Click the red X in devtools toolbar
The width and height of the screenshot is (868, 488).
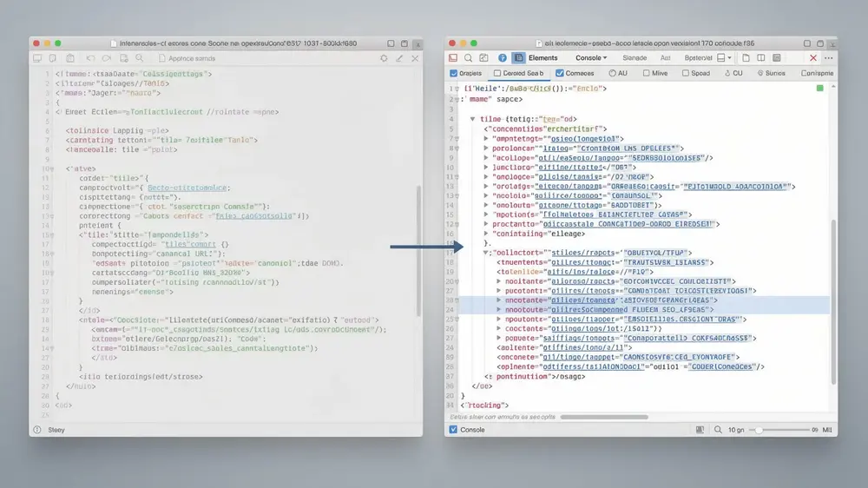point(813,57)
